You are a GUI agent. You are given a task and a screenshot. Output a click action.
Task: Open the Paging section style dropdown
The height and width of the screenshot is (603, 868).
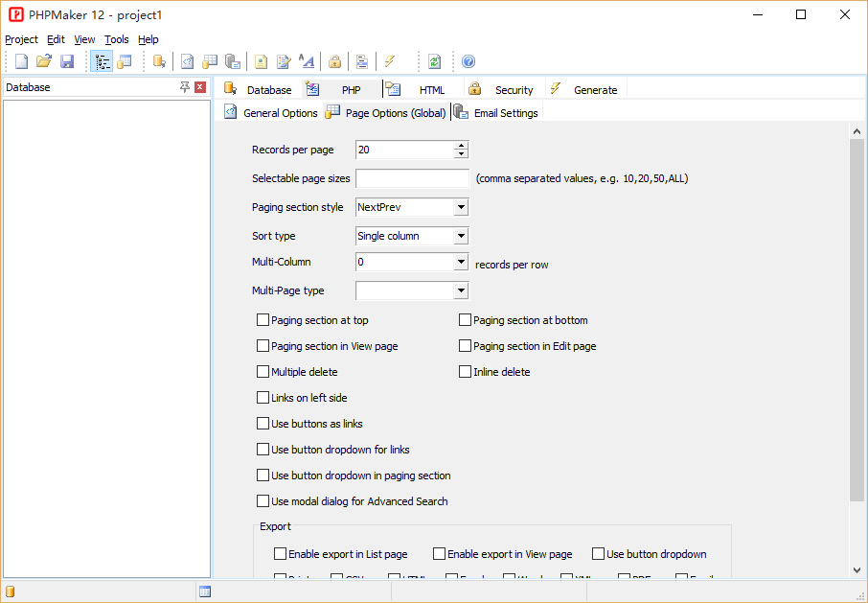click(x=461, y=207)
